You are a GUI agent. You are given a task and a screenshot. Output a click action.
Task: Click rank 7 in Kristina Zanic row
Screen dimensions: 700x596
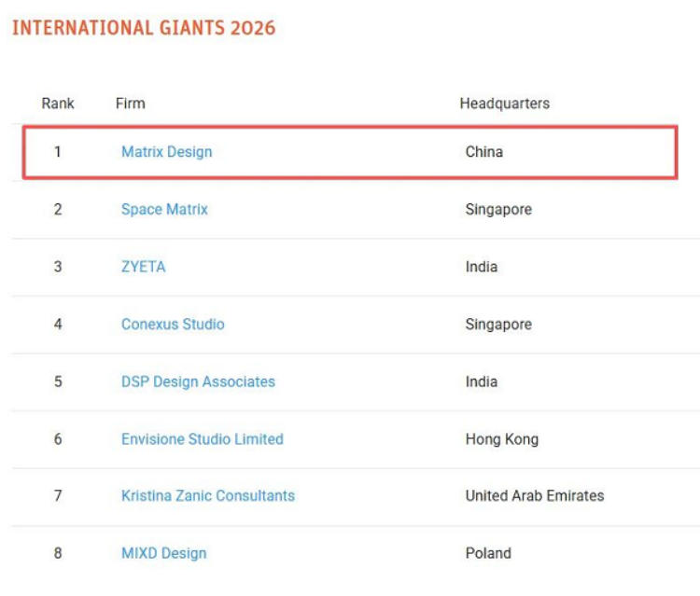pos(58,495)
